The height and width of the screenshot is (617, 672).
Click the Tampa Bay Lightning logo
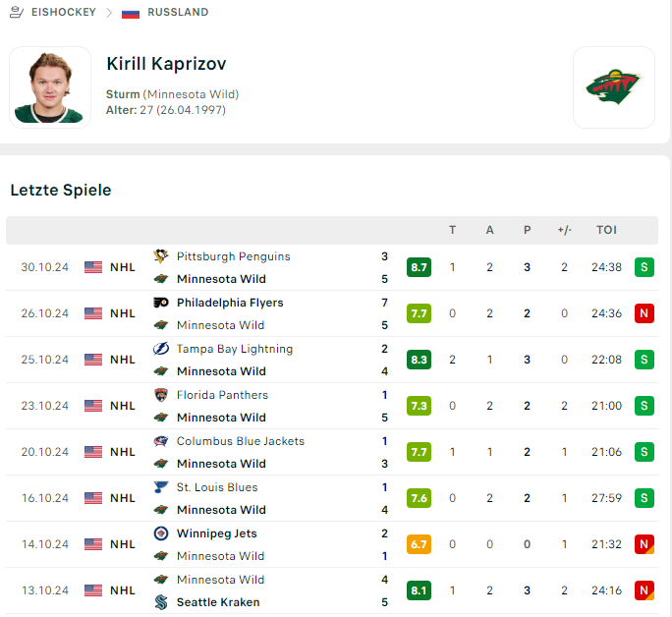tap(161, 349)
